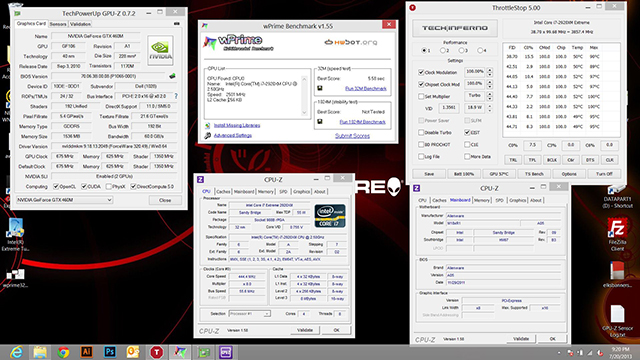Click the GPU-Z screenshot camera icon
640x360 pixels.
(x=177, y=24)
